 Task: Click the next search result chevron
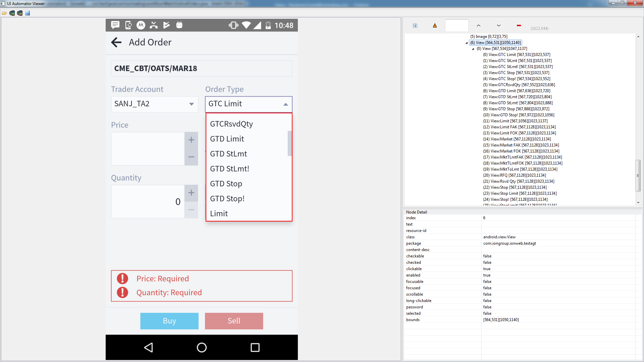coord(499,25)
